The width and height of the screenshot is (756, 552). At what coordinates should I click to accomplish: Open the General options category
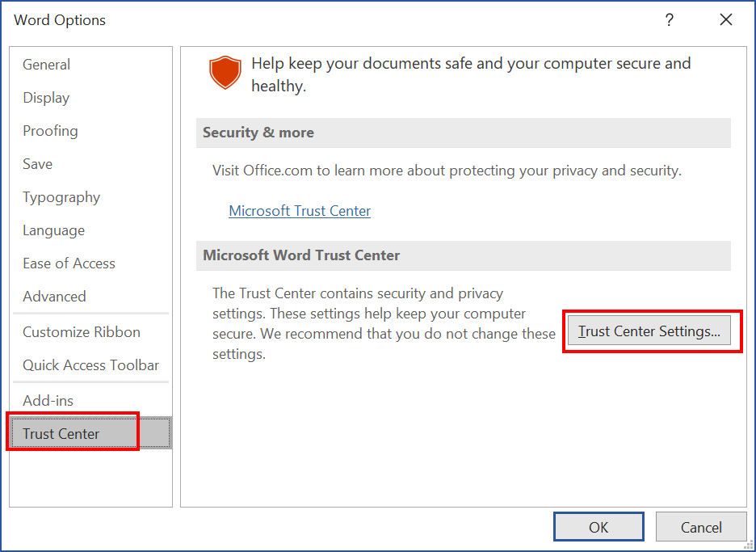[90, 64]
